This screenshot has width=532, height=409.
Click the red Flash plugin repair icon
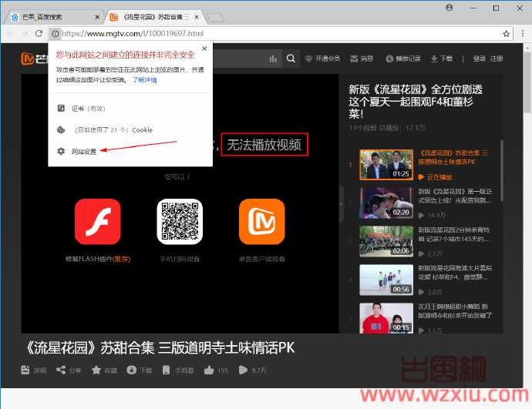98,222
